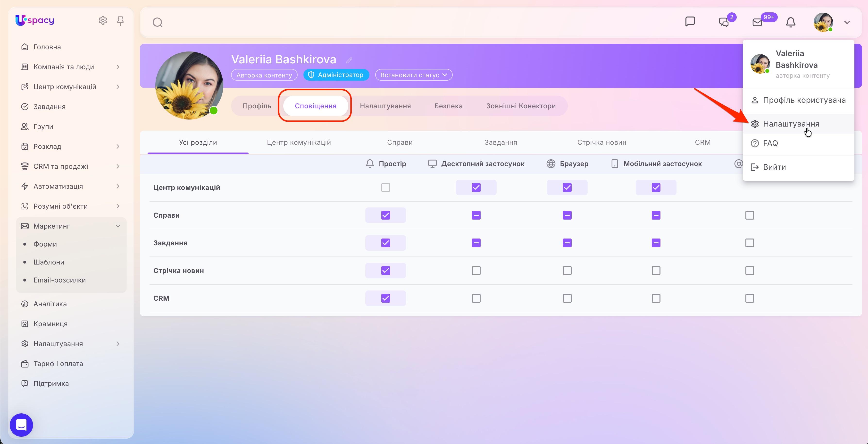Uncheck Простір for Справи row

385,215
